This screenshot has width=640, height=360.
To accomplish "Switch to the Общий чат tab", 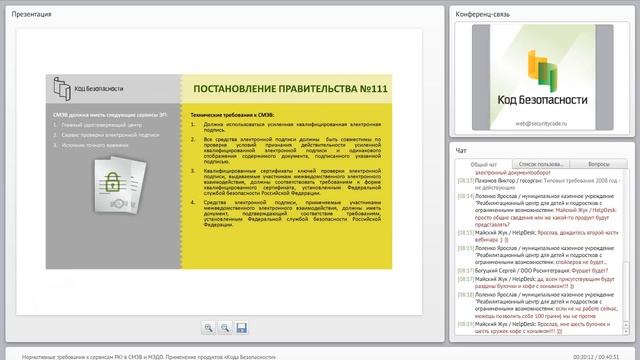I will 484,164.
